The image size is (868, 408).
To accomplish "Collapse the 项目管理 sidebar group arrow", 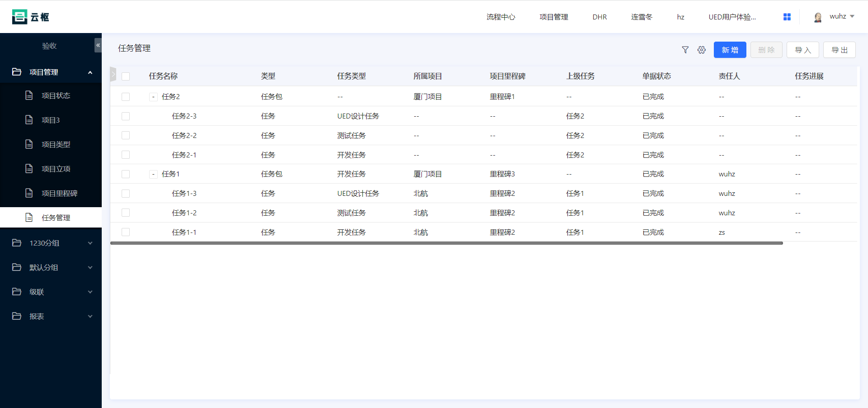I will (90, 72).
